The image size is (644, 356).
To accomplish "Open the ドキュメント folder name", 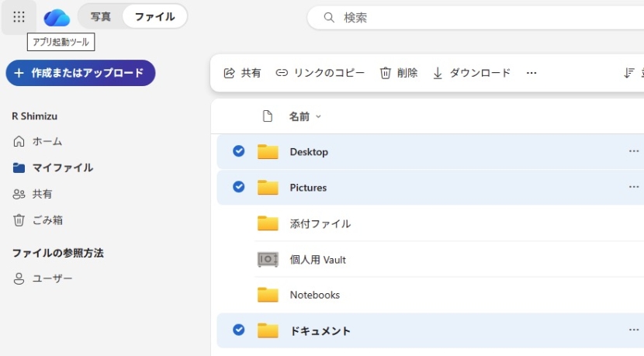I will (320, 331).
